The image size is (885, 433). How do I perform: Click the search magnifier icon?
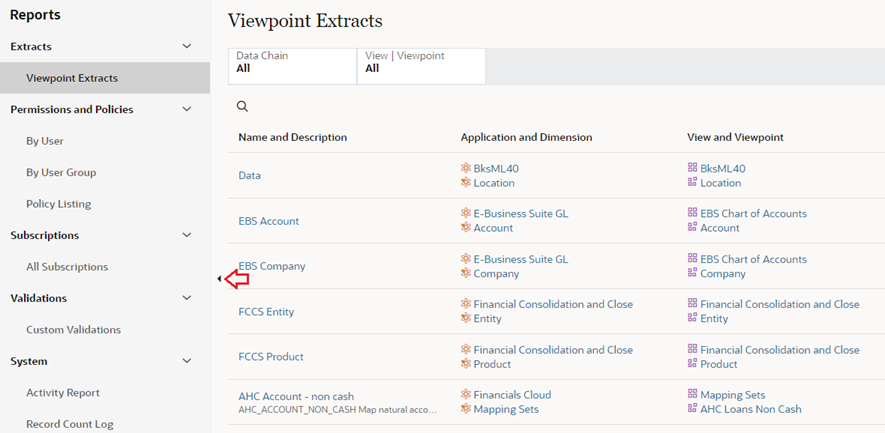click(242, 106)
